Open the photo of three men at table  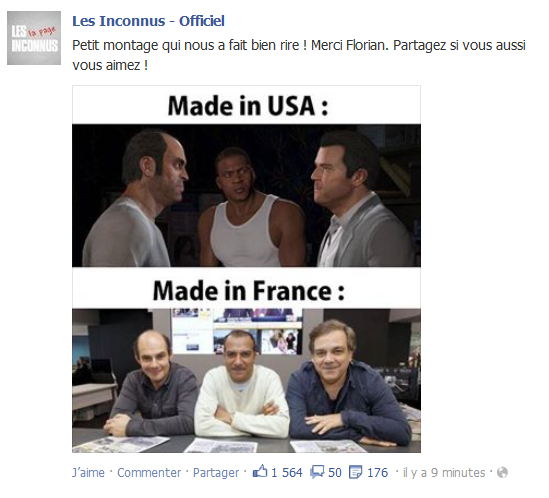246,381
